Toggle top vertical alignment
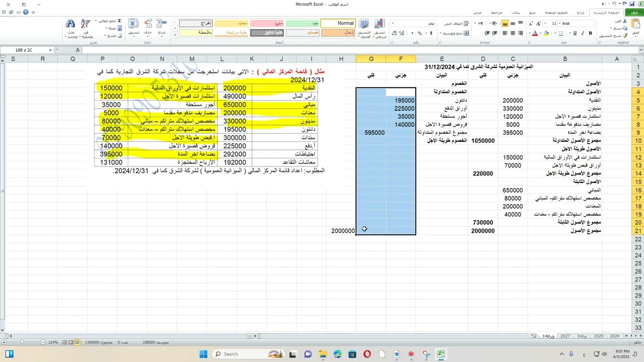Screen dimensions: 644x362 521,24
